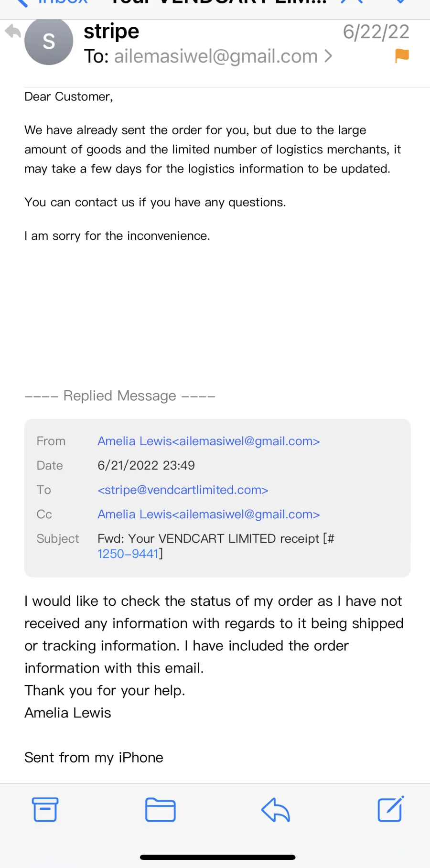Open From address Amelia Lewis link
Screen dimensions: 430x868
pos(209,441)
